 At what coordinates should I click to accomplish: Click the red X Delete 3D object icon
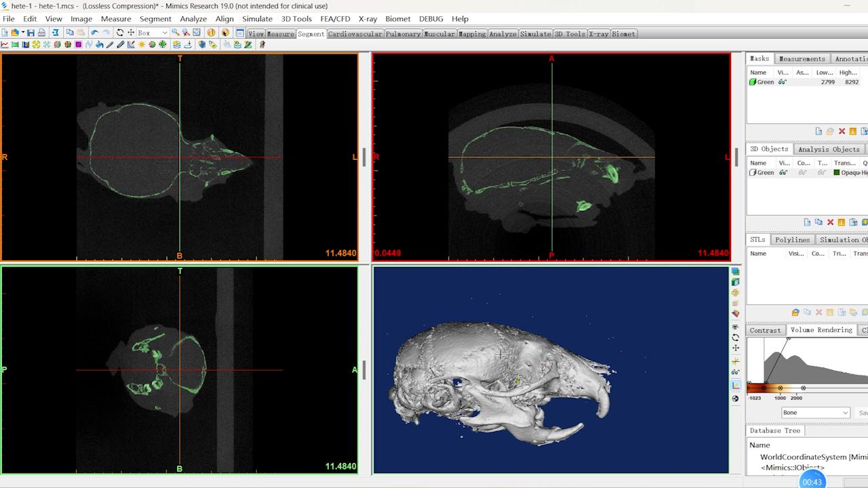[x=830, y=222]
